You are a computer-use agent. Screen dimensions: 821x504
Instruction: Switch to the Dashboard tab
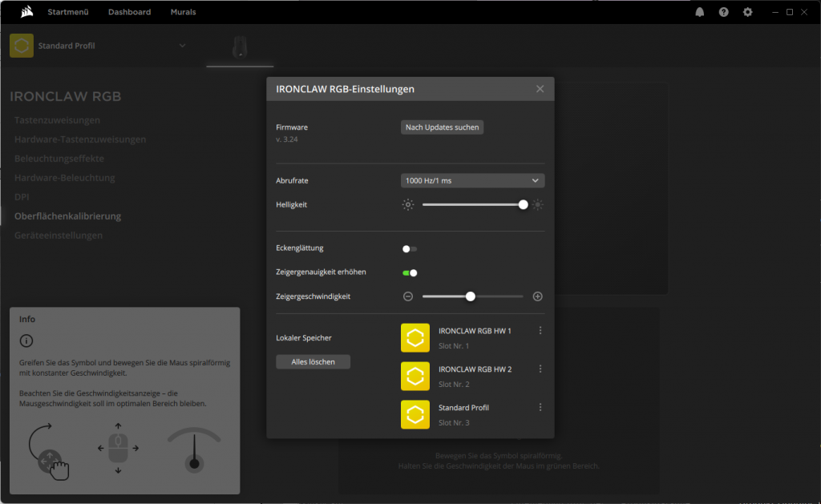pos(129,12)
